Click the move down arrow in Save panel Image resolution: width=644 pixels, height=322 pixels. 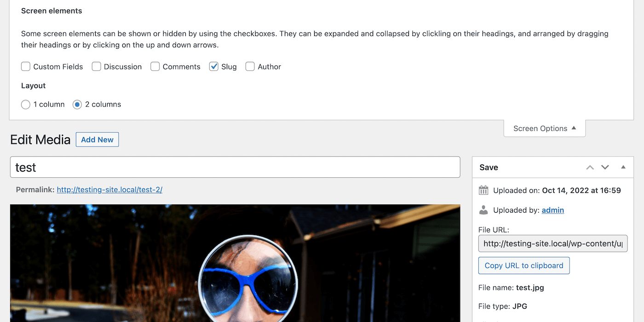pos(605,168)
